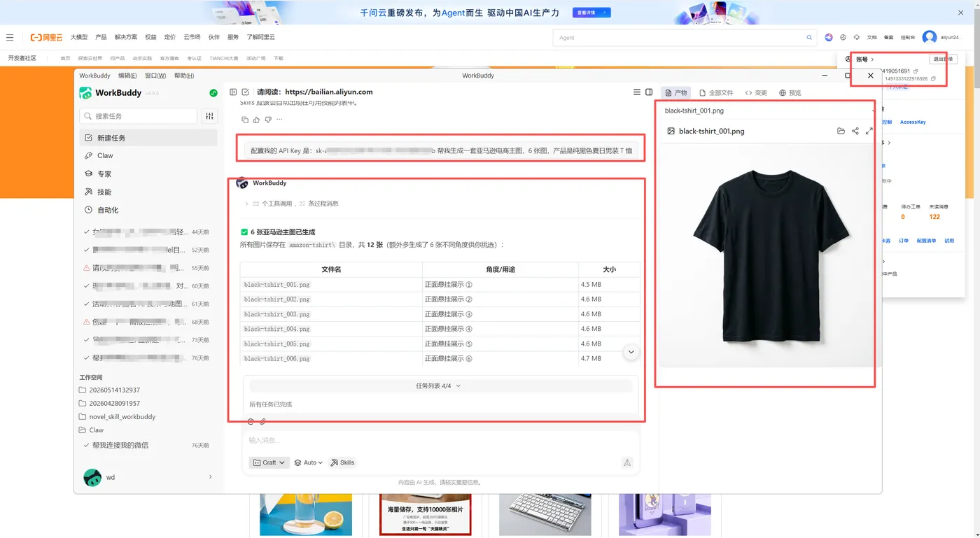Click the Aliyun Agent search field

coord(684,38)
